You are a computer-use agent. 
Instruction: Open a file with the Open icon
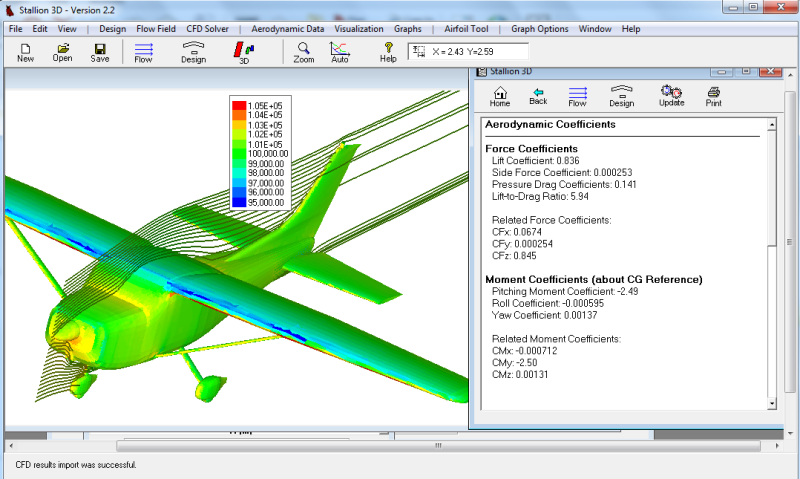[x=62, y=52]
